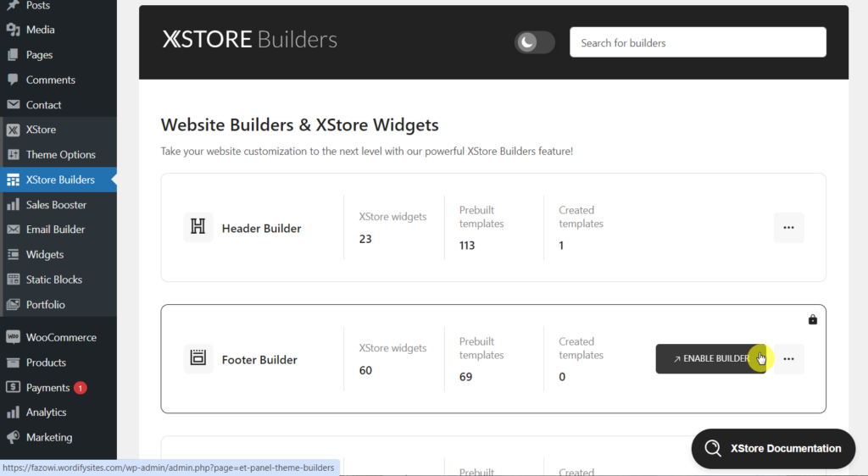Click the Enable Builder button
The image size is (868, 476).
tap(711, 359)
